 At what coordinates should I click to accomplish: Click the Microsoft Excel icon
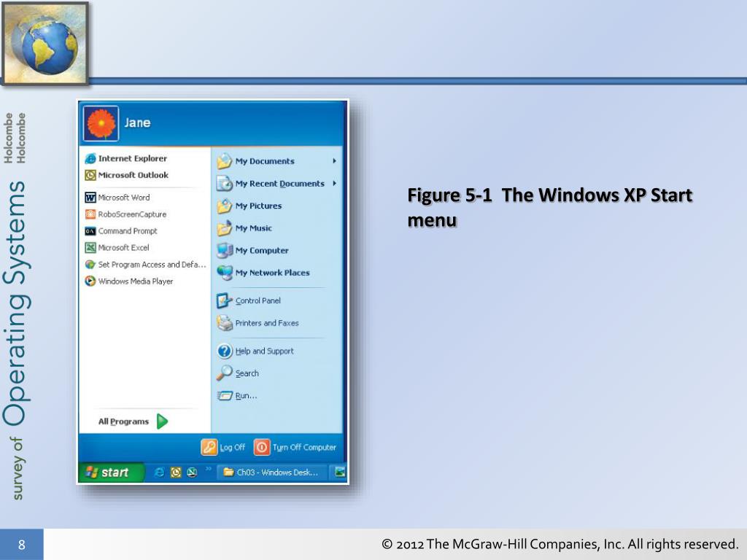[90, 248]
